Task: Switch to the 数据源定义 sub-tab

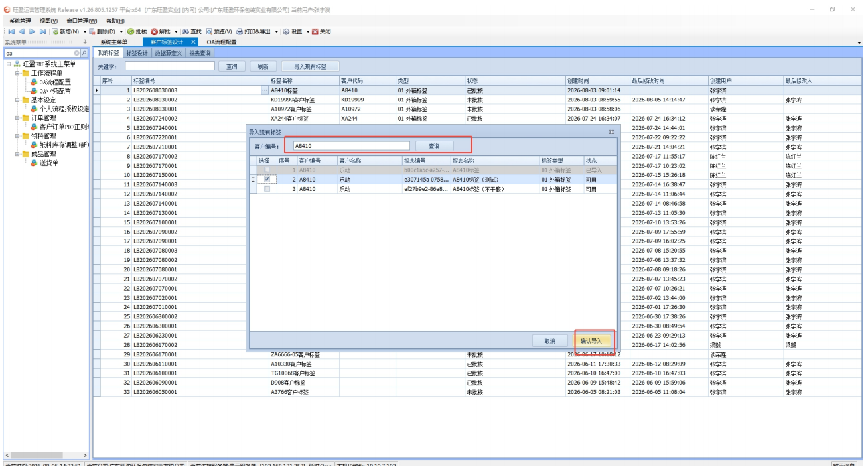Action: coord(169,53)
